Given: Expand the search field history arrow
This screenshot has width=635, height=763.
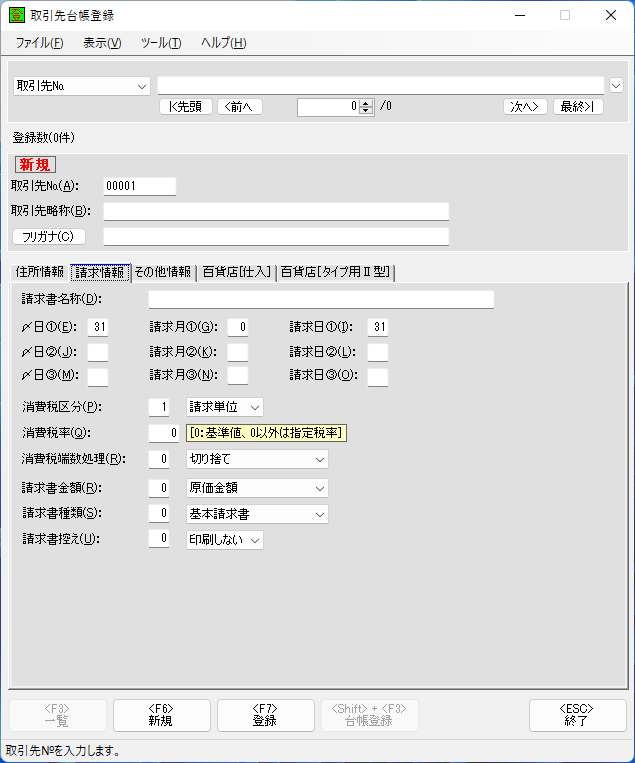Looking at the screenshot, I should coord(616,86).
